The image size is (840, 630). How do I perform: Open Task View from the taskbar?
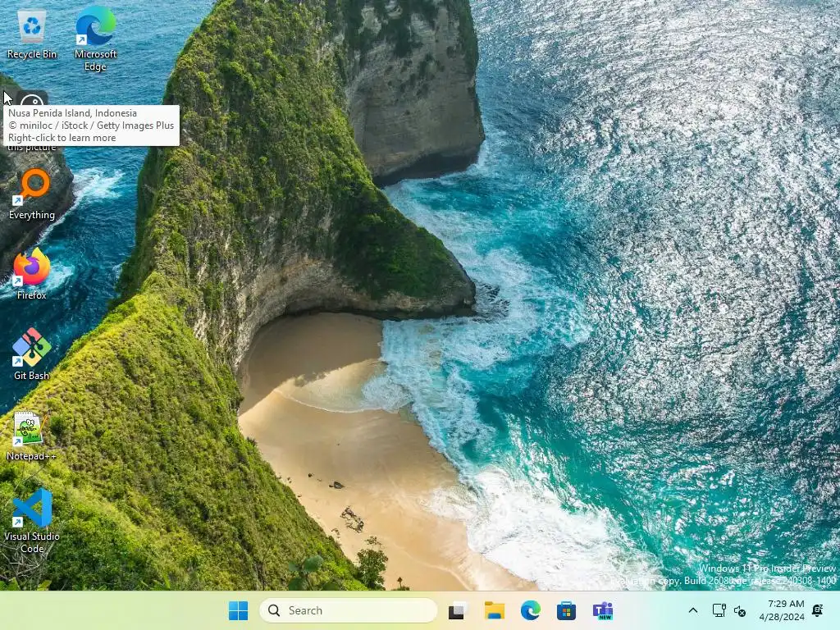(x=458, y=610)
